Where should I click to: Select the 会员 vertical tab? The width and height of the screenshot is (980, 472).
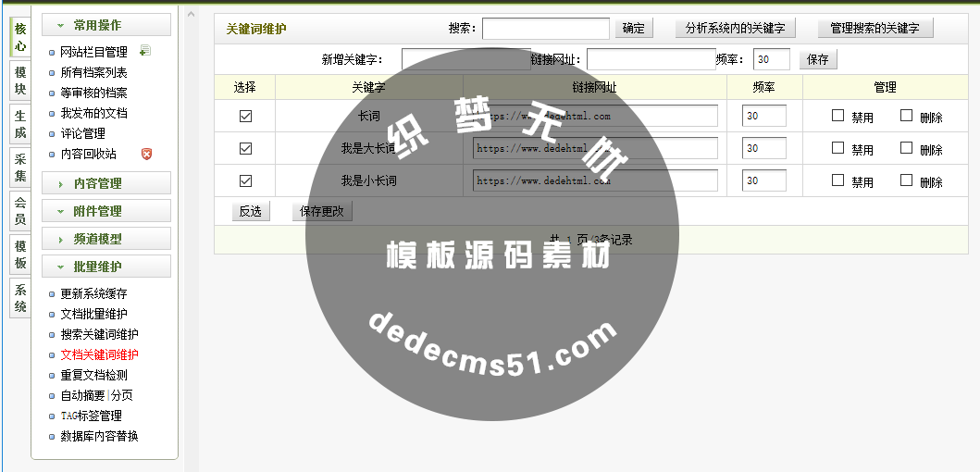[x=20, y=211]
